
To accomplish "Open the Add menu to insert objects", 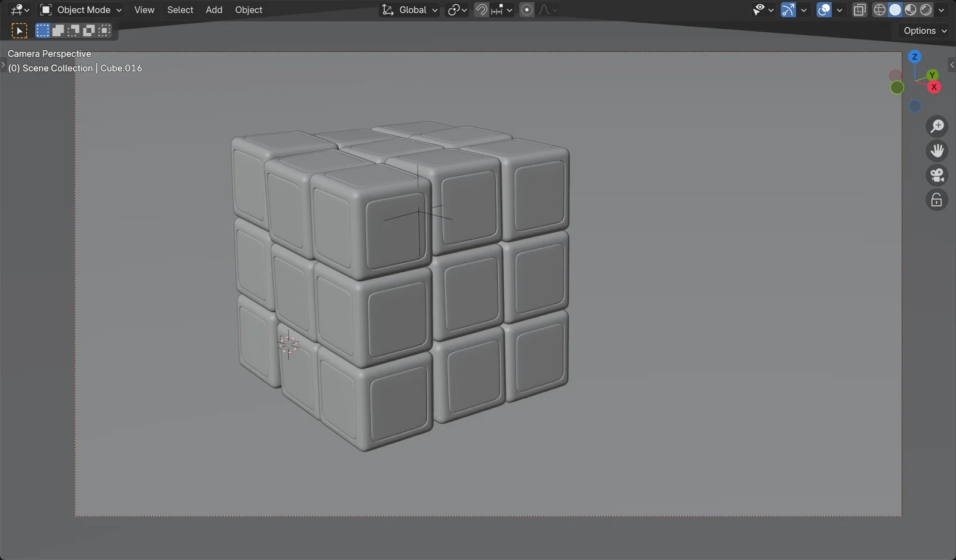I will pyautogui.click(x=214, y=10).
